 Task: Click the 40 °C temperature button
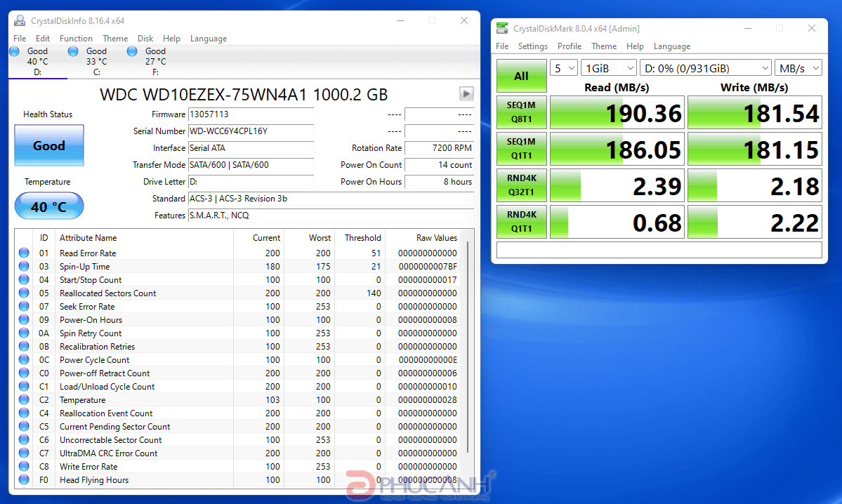[49, 206]
